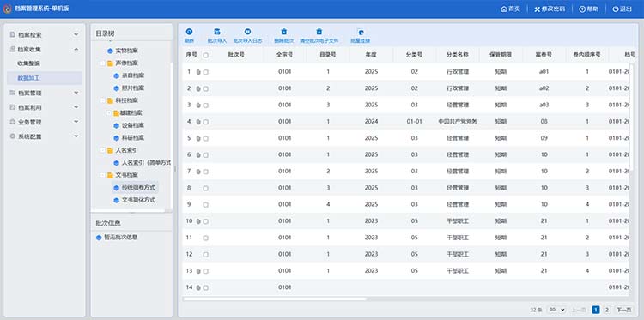Image resolution: width=644 pixels, height=320 pixels.
Task: Check the checkbox for row 5
Action: (205, 139)
